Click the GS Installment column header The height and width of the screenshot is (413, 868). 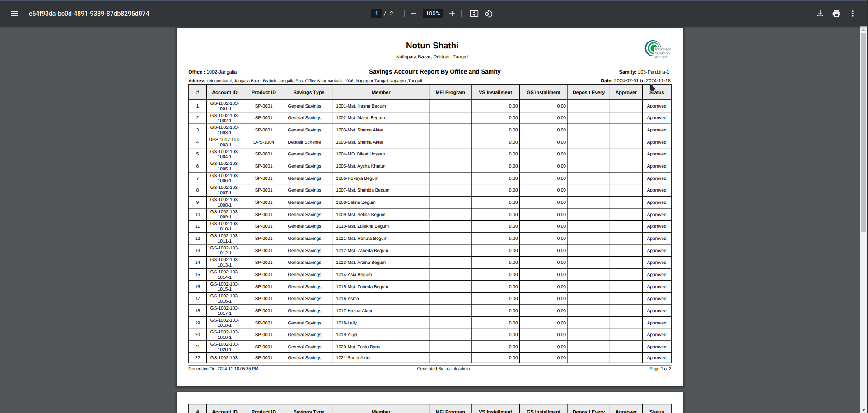[x=543, y=93]
